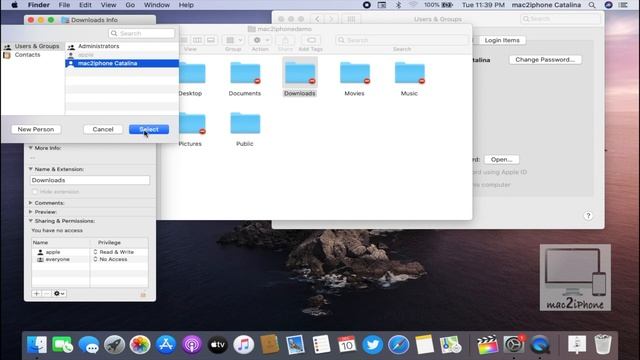
Task: Unlock permissions with padlock icon
Action: (143, 294)
